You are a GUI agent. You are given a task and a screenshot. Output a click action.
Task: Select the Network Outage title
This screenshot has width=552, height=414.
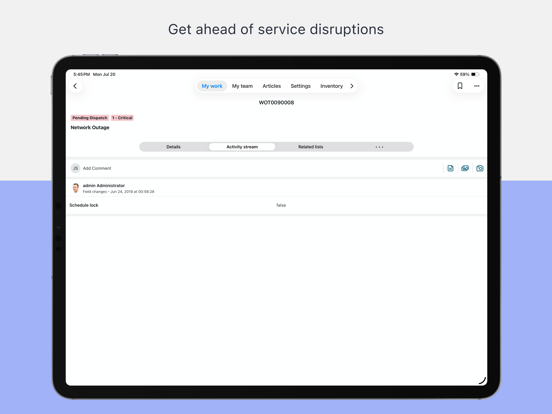point(90,127)
